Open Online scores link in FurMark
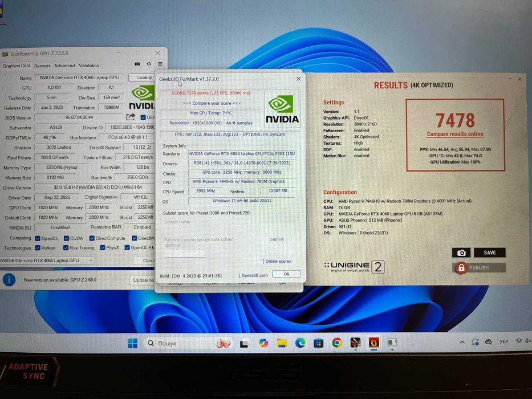The width and height of the screenshot is (532, 399). click(x=277, y=261)
